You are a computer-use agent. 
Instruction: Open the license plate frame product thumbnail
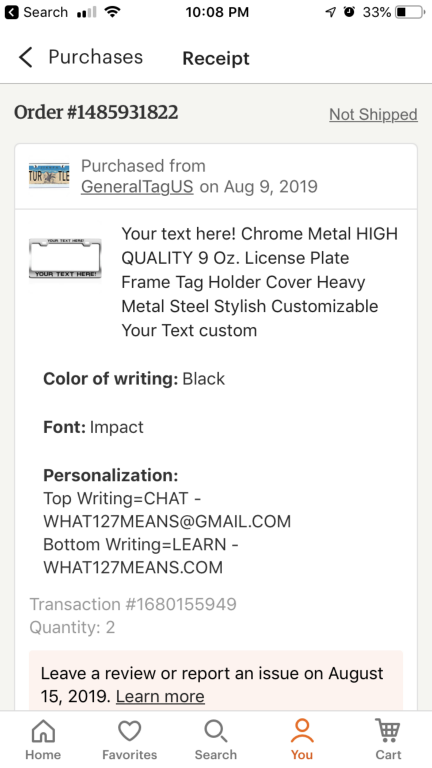[x=65, y=258]
